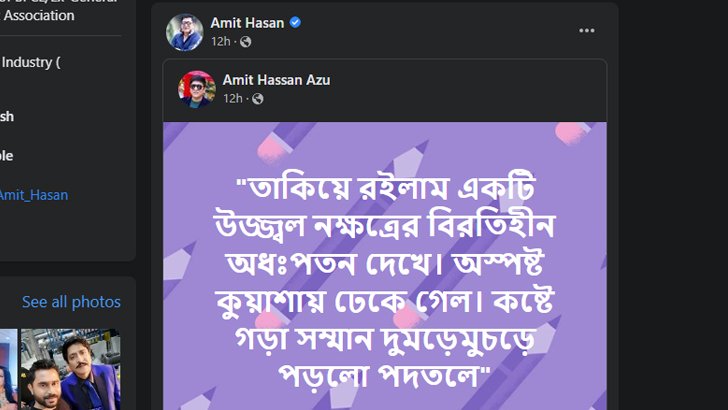Viewport: 728px width, 410px height.
Task: Follow the Amit_Hasan link in the sidebar
Action: 34,195
